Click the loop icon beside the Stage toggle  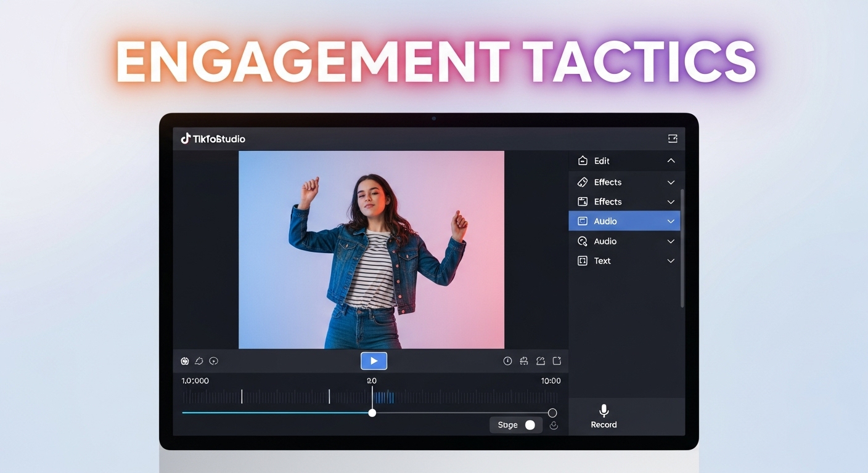click(x=554, y=425)
